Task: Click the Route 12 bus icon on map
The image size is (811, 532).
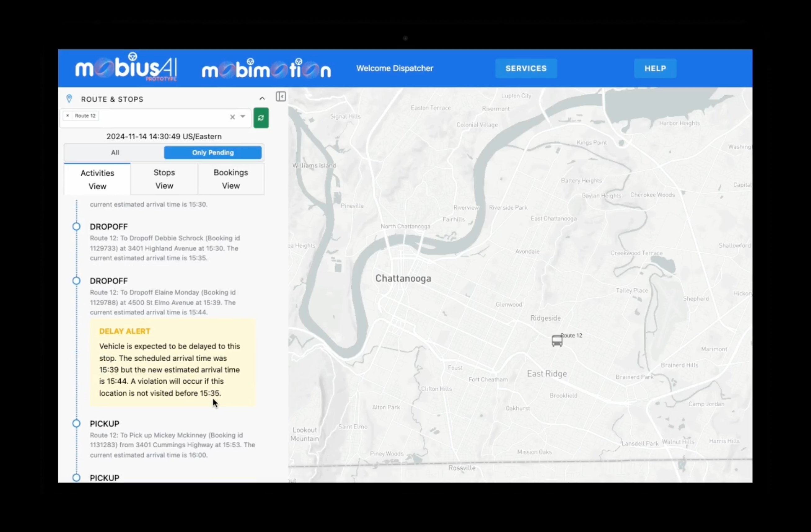Action: (x=557, y=340)
